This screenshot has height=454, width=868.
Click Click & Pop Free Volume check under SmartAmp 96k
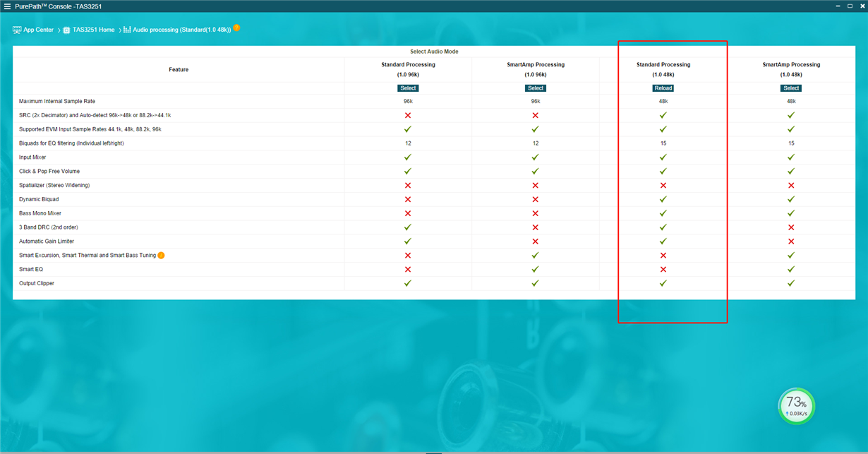click(536, 171)
